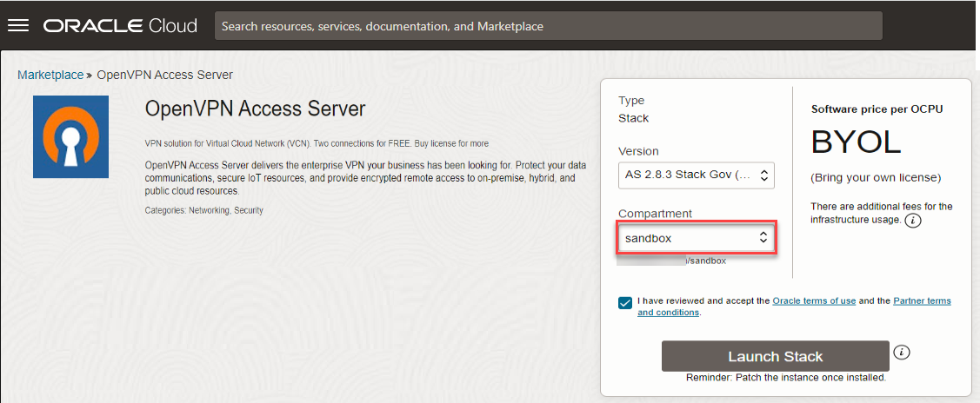Click the OpenVPN Access Server heading

[255, 109]
